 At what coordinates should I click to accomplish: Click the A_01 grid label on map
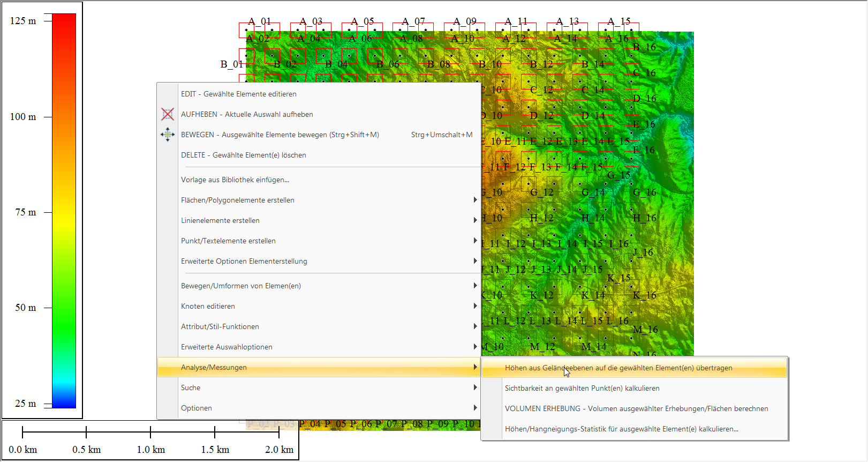(x=260, y=21)
